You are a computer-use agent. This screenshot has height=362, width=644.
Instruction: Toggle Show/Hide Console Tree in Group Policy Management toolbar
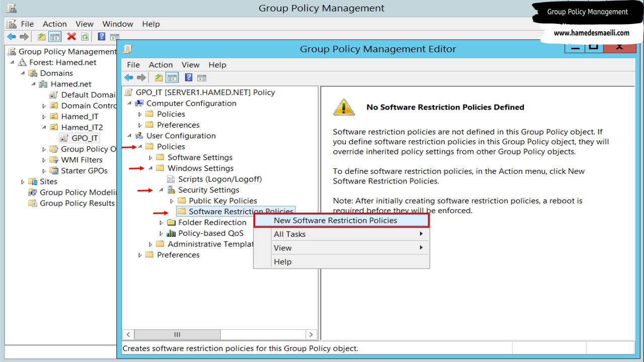pos(55,37)
